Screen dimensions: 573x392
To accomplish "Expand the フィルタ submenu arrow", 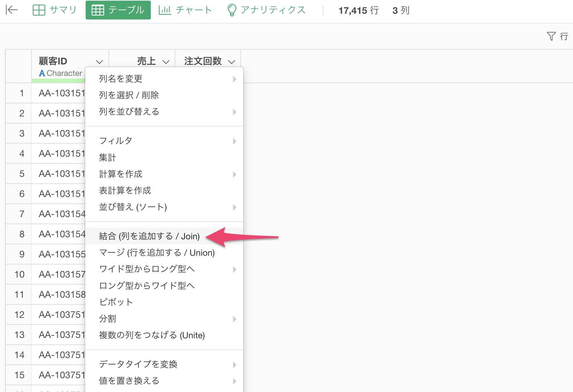I will (x=235, y=141).
